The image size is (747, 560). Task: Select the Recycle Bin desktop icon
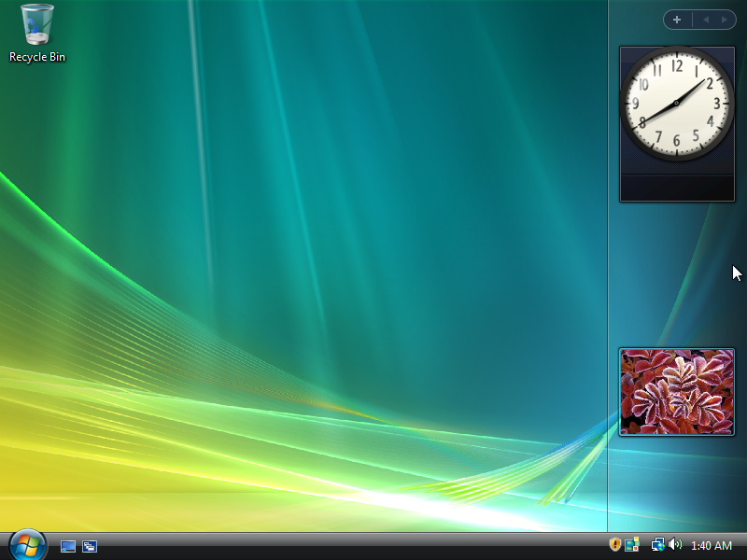click(37, 26)
